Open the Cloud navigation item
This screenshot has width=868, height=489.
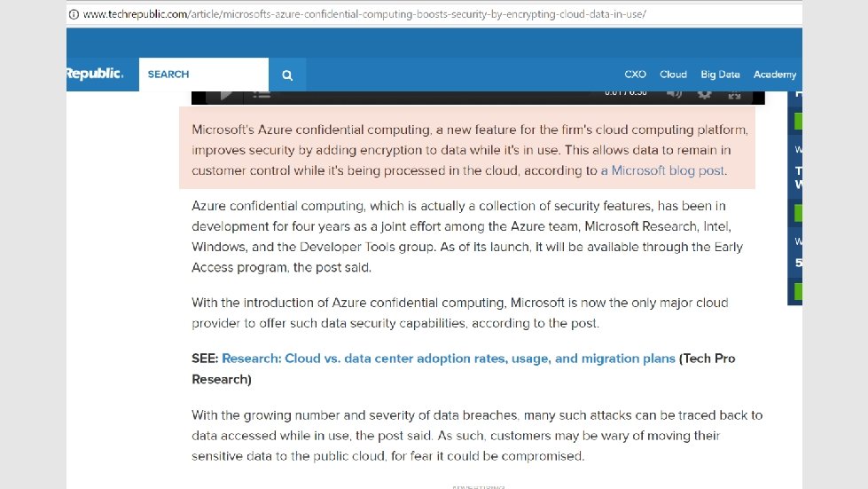pyautogui.click(x=673, y=75)
